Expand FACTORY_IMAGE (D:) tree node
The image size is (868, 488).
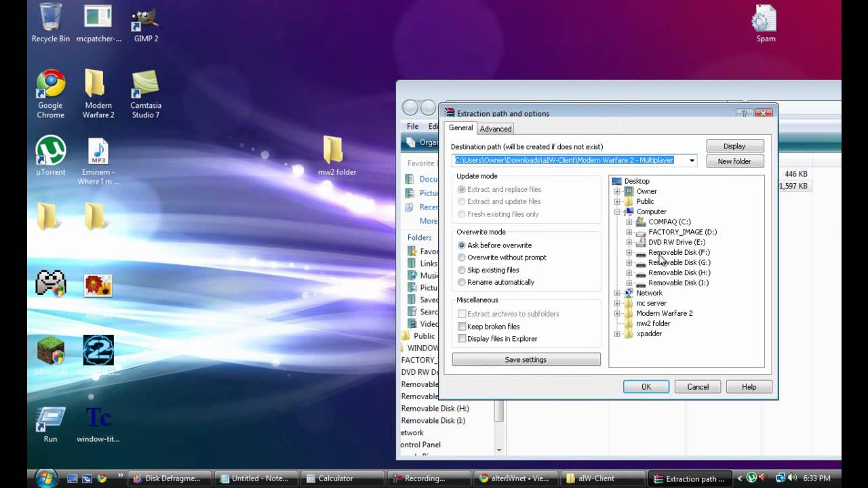click(x=629, y=232)
